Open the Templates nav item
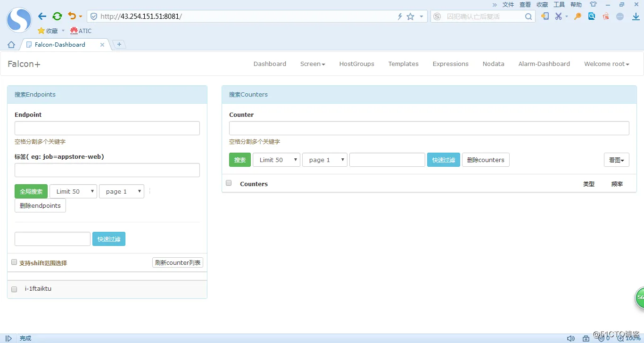 pos(403,64)
